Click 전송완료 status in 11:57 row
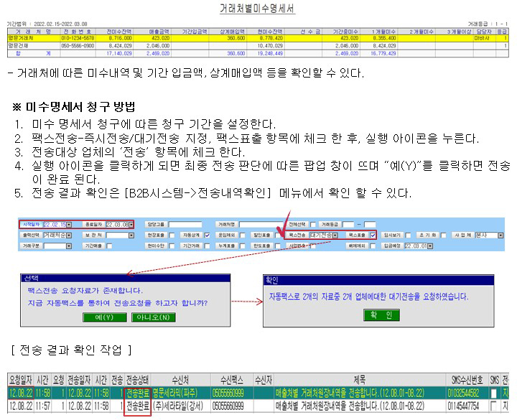Viewport: 517px width, 420px height. (138, 406)
